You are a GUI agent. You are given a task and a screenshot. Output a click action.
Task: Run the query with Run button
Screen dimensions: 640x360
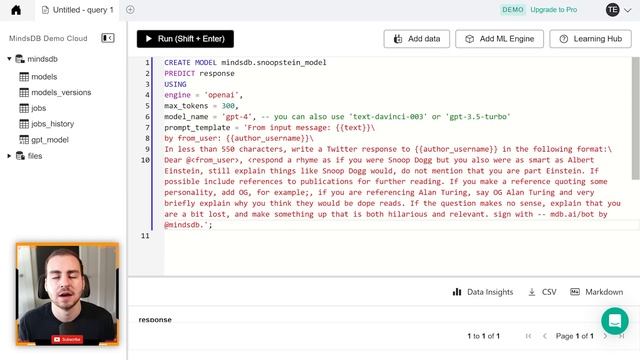[185, 39]
